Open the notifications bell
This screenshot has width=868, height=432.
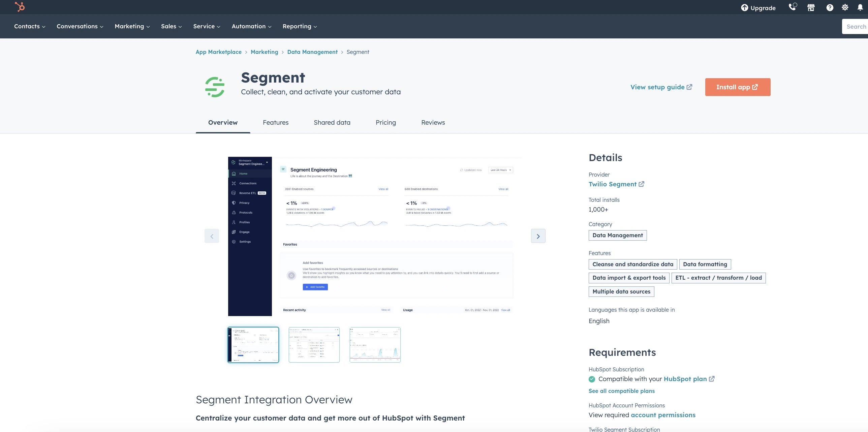(860, 7)
